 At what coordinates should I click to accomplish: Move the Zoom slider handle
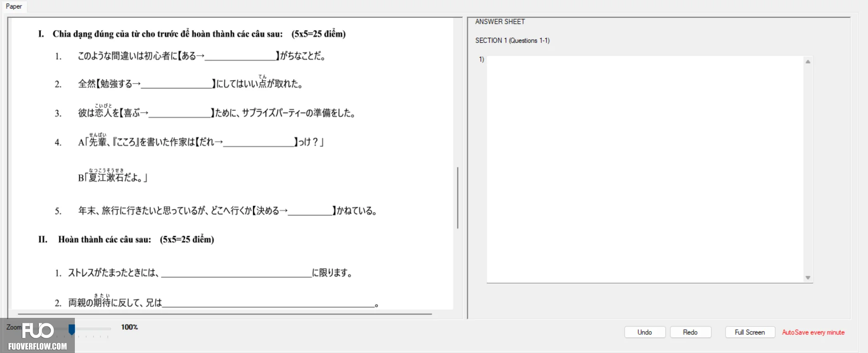tap(72, 329)
